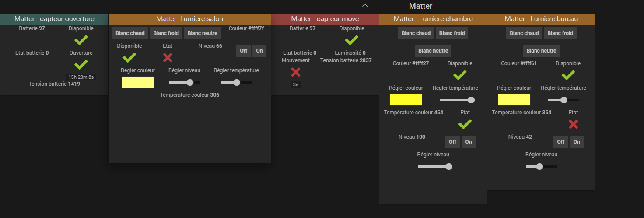The width and height of the screenshot is (644, 218).
Task: Click Régler température slider in Lumiere bureau
Action: click(563, 100)
